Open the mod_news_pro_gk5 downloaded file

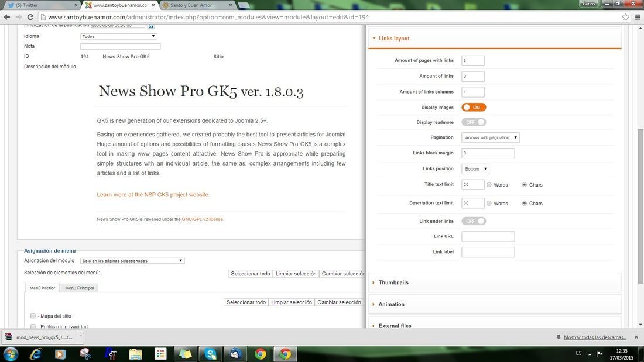tap(39, 337)
